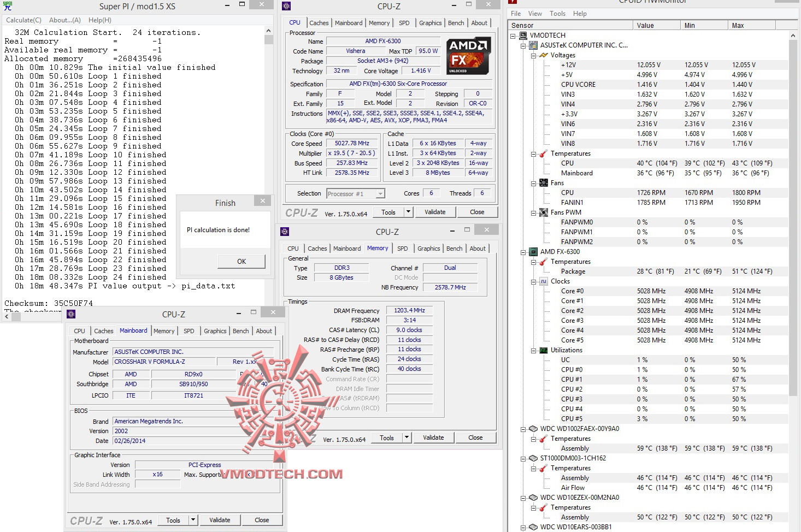The image size is (801, 532).
Task: Click the CPU-Z title icon in the CPU tab window
Action: 286,6
